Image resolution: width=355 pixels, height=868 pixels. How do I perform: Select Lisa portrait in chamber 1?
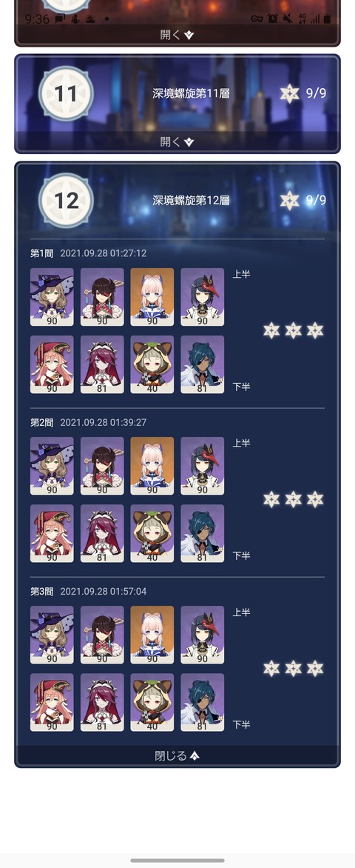point(52,297)
